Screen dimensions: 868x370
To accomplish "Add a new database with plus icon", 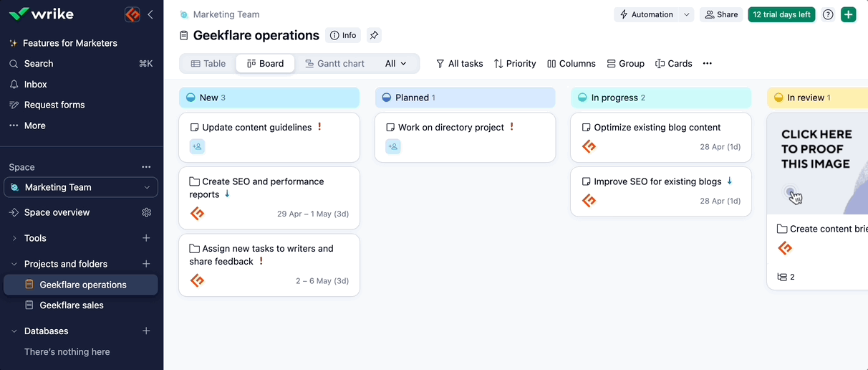I will [x=147, y=331].
